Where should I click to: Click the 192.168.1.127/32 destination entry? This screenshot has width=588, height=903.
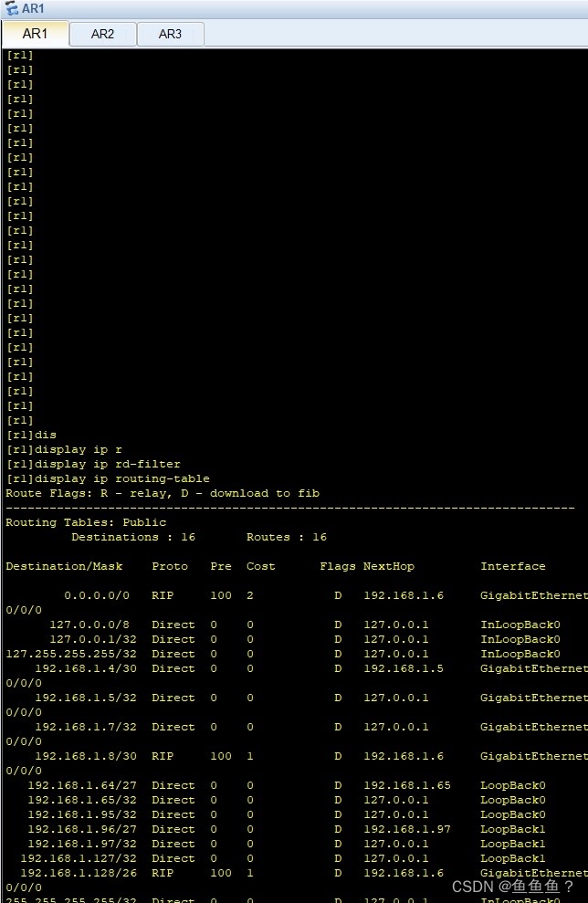tap(79, 858)
